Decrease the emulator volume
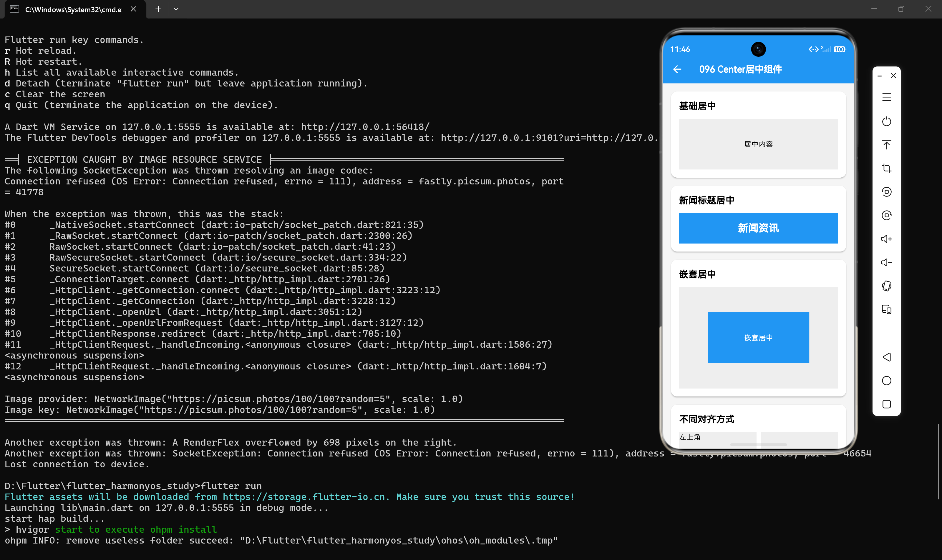 886,262
